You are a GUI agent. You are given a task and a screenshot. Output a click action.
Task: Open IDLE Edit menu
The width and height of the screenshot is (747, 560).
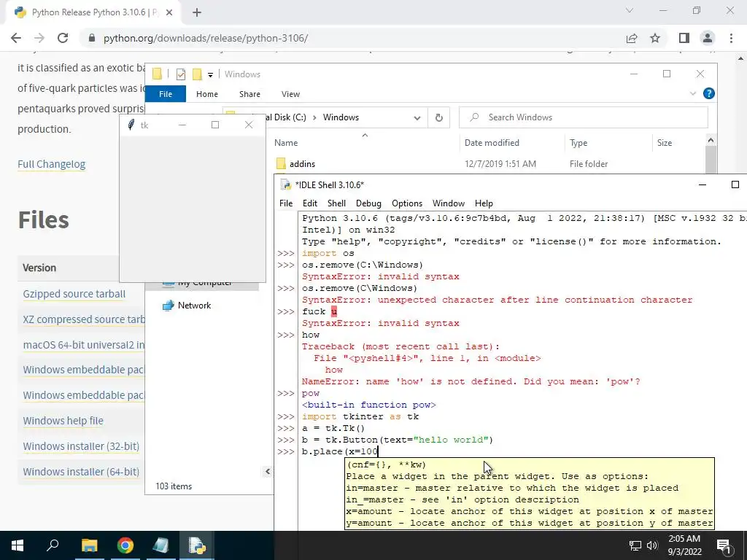[309, 203]
